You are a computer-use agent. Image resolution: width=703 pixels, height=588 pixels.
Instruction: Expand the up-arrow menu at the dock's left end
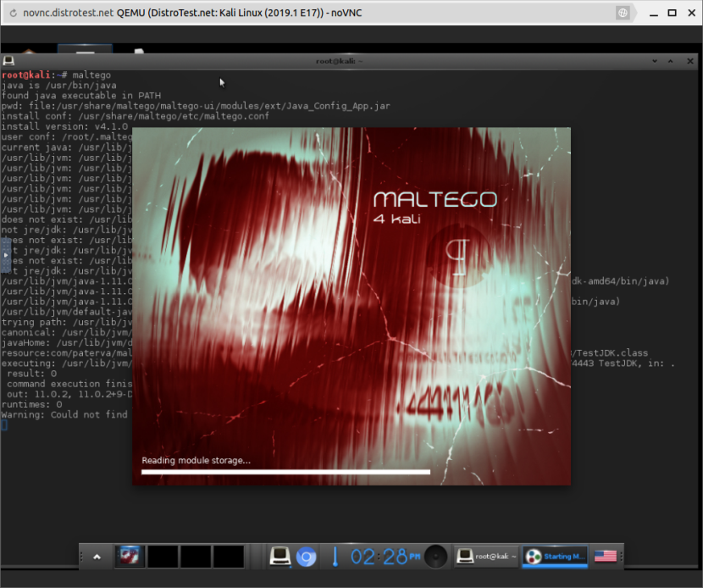coord(97,557)
